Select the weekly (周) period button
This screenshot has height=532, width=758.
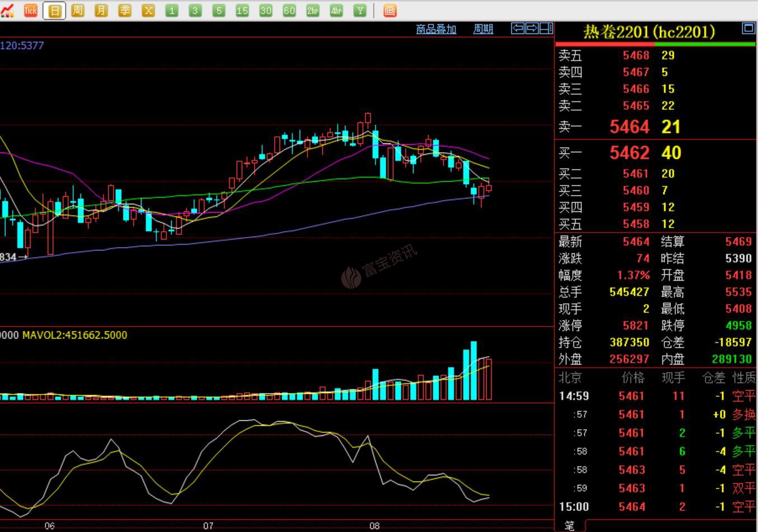pos(78,10)
